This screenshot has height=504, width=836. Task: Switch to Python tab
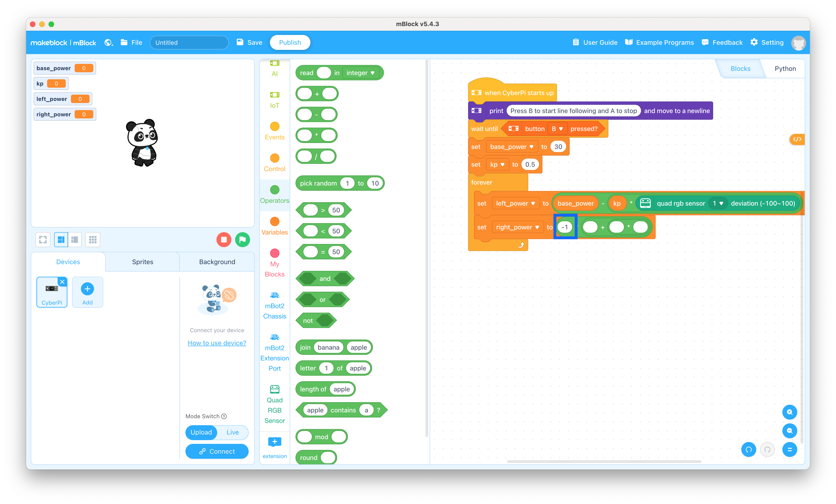pos(785,68)
